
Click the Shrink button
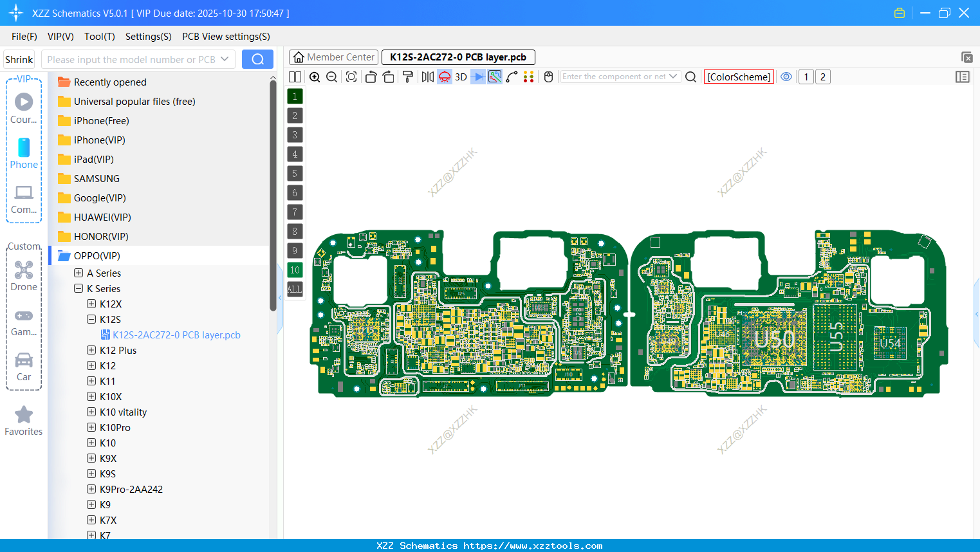click(x=19, y=59)
